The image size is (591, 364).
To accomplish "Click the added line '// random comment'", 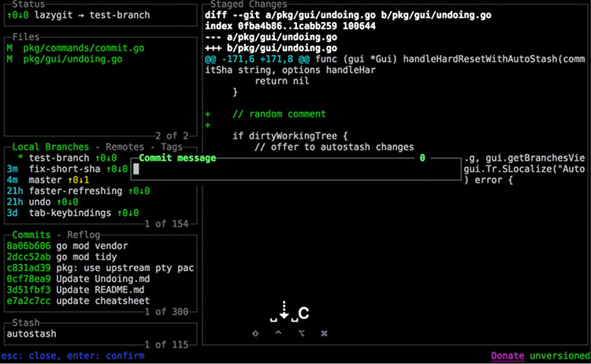I will point(279,113).
